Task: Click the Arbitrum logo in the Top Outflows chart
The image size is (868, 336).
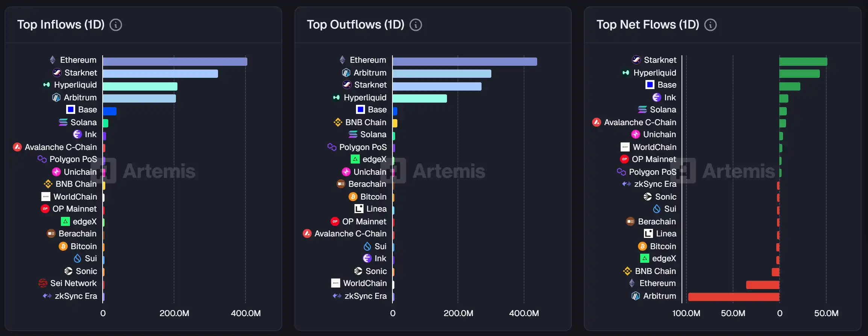Action: (346, 73)
